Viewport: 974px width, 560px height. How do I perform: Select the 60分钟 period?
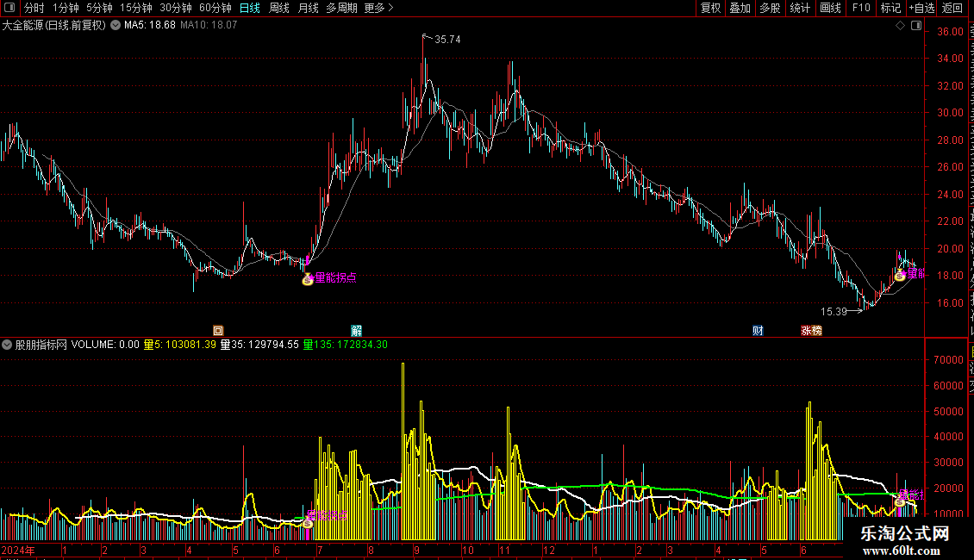point(215,8)
